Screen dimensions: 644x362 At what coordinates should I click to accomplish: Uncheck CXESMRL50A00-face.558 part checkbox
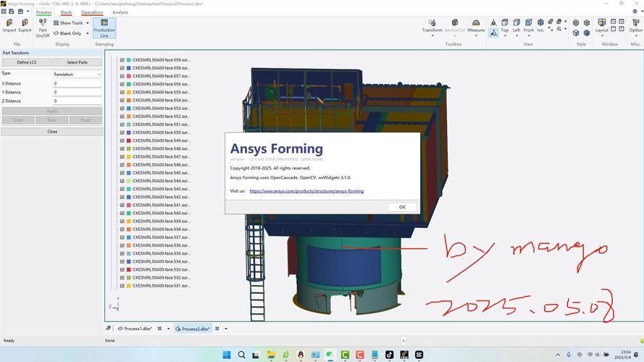tap(122, 68)
